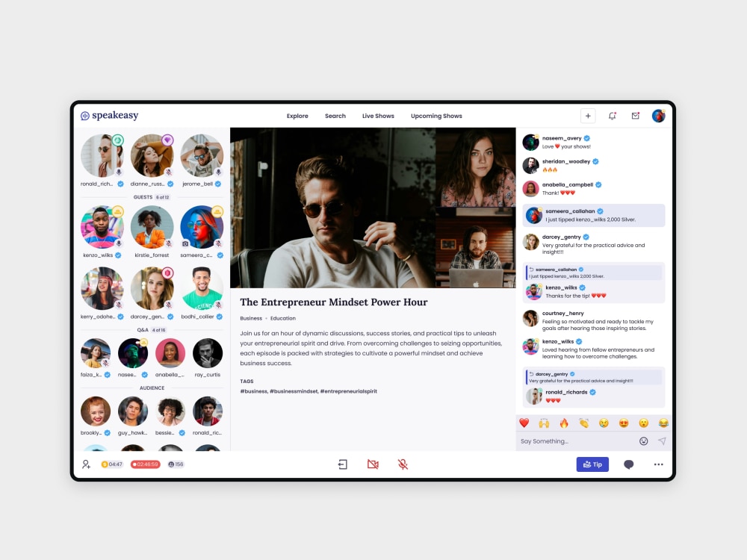Image resolution: width=747 pixels, height=560 pixels.
Task: Toggle the chat bubble panel icon
Action: coord(629,464)
